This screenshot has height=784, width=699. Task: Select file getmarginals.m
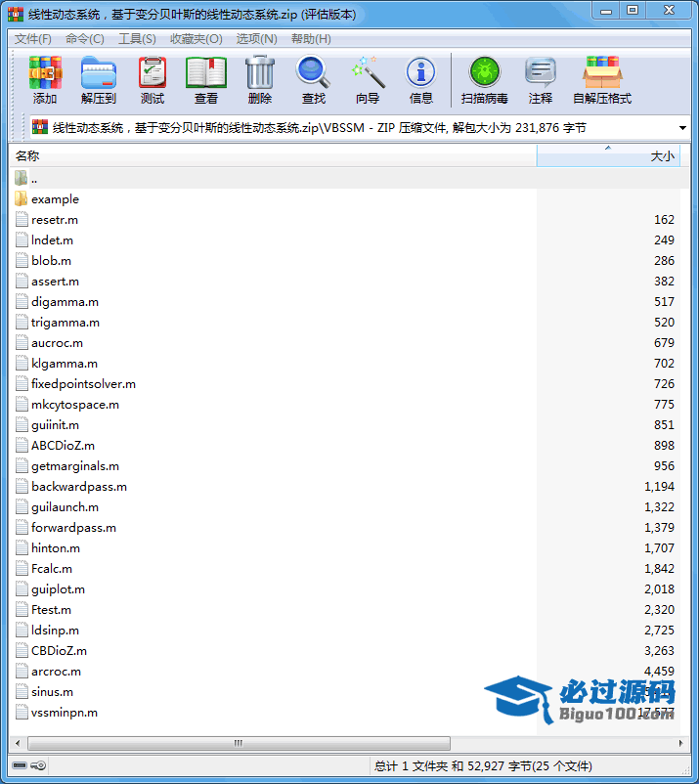point(75,465)
